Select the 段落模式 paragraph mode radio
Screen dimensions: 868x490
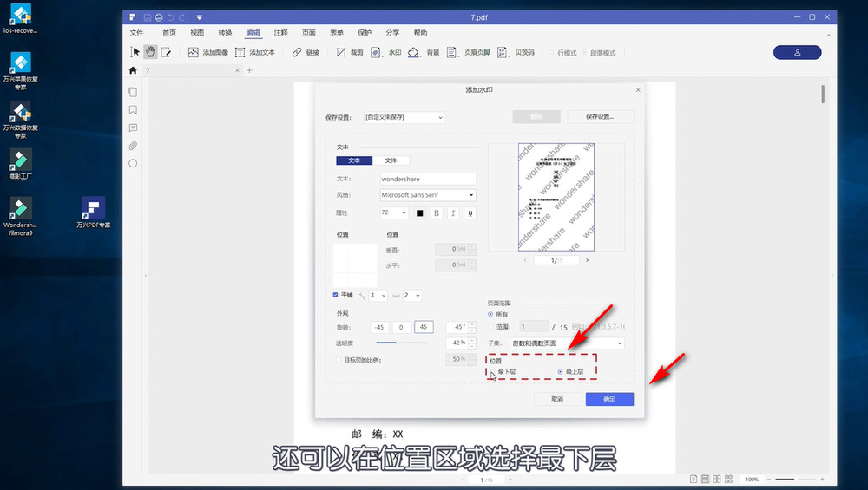point(584,53)
